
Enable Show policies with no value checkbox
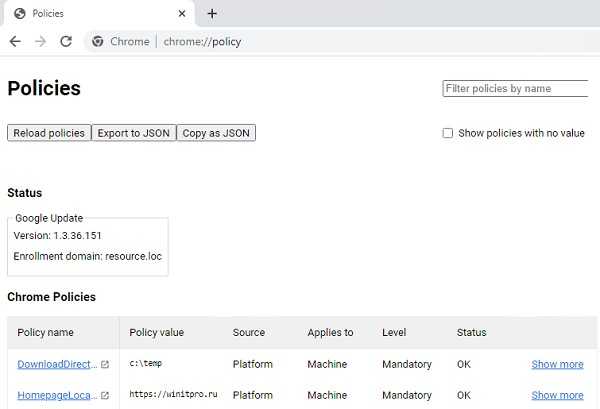(448, 133)
